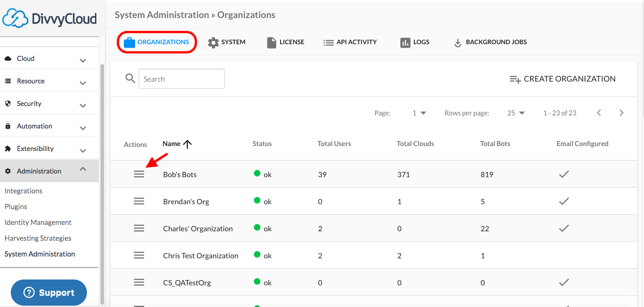Open Harvesting Strategies in the sidebar

pyautogui.click(x=38, y=238)
